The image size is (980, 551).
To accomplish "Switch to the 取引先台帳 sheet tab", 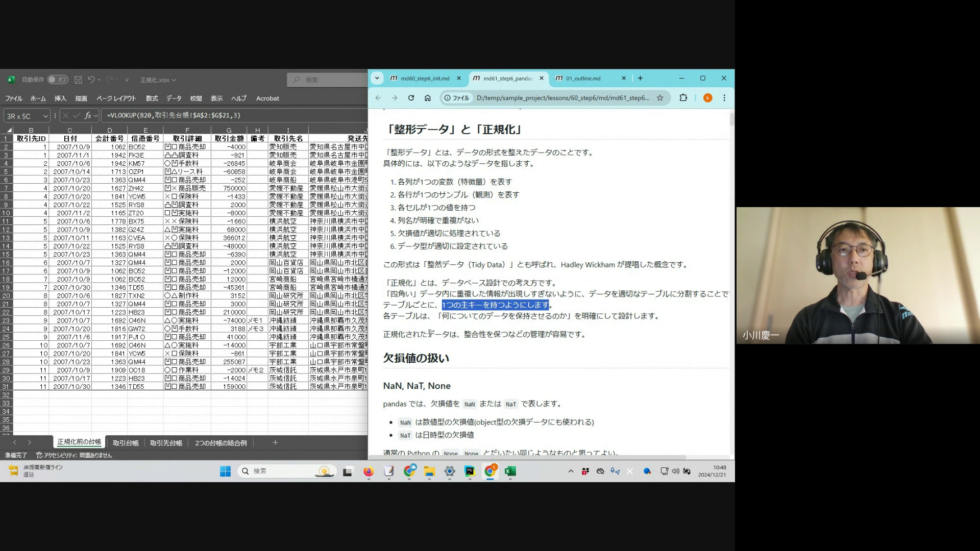I will (x=166, y=443).
